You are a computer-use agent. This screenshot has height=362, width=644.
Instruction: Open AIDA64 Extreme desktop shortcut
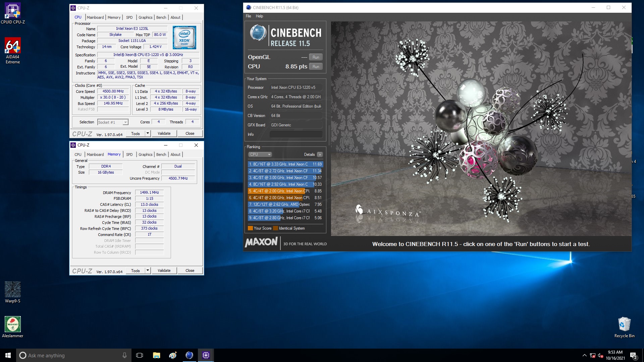pos(13,50)
